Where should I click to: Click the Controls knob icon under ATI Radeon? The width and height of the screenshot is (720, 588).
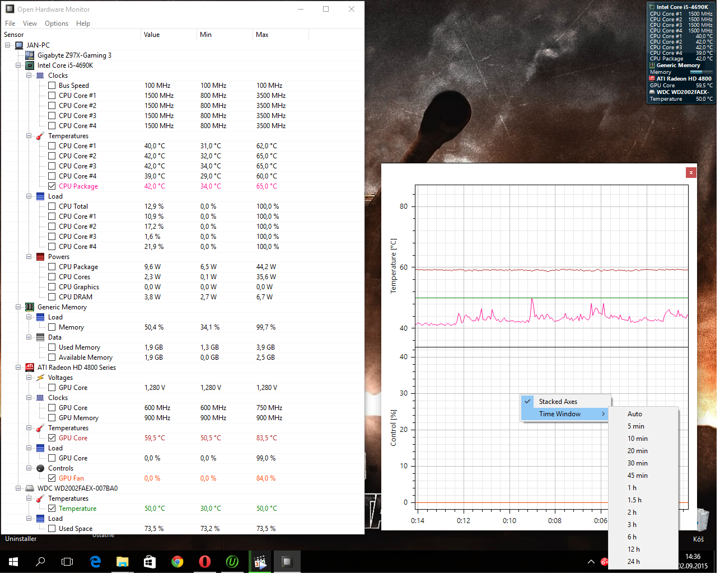pyautogui.click(x=40, y=468)
